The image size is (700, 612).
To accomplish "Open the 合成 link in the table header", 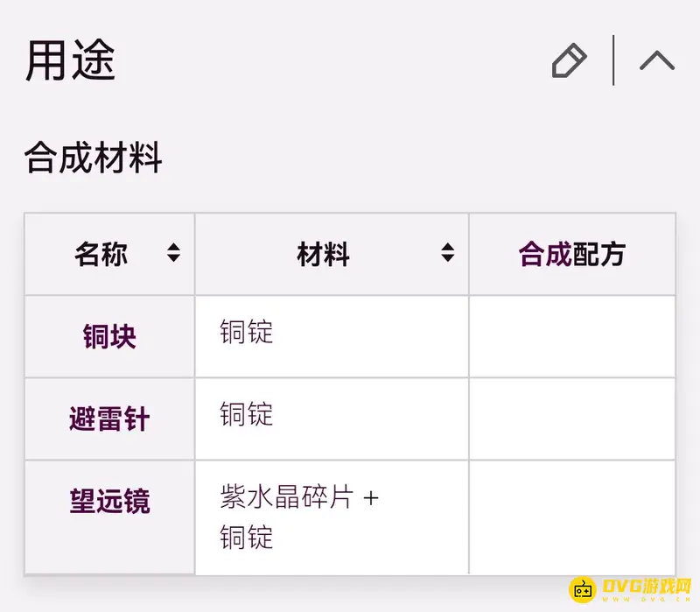I will (x=544, y=255).
